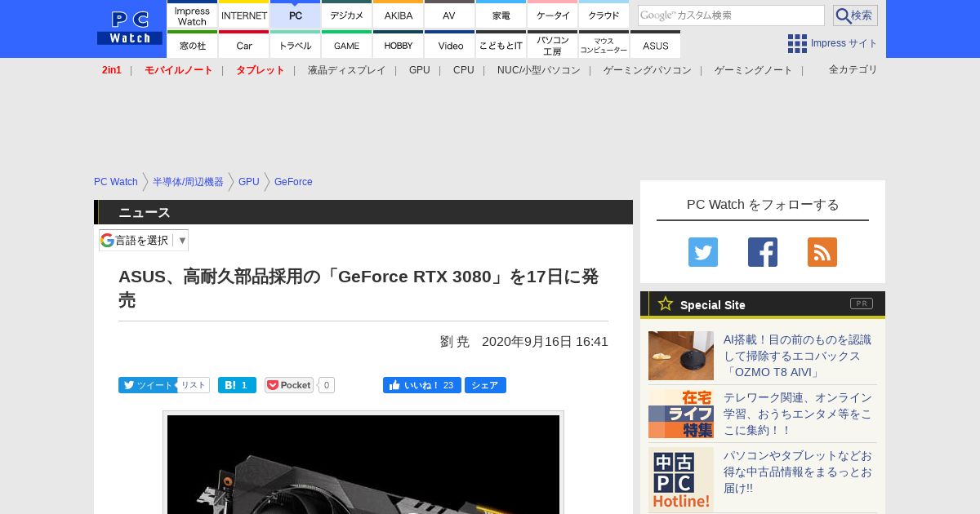The image size is (980, 514).
Task: Open the 言語を選択 language dropdown
Action: tap(144, 240)
